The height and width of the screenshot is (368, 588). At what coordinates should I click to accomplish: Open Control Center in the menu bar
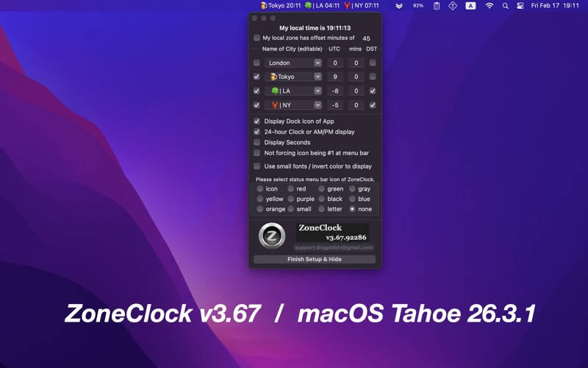(520, 6)
